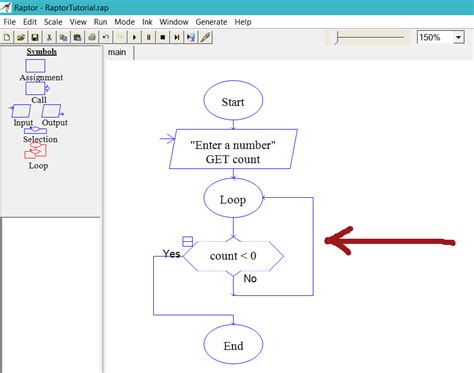The width and height of the screenshot is (474, 373).
Task: Click the greyed Redo toolbar icon
Action: (x=120, y=37)
